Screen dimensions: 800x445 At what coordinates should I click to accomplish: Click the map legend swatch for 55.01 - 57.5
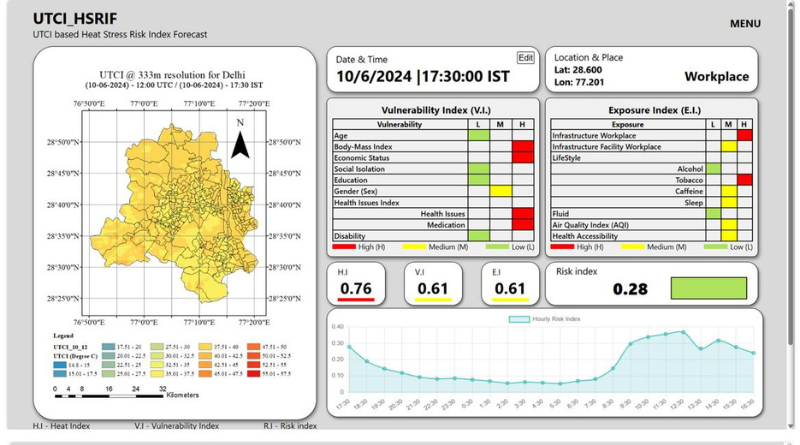(x=254, y=374)
